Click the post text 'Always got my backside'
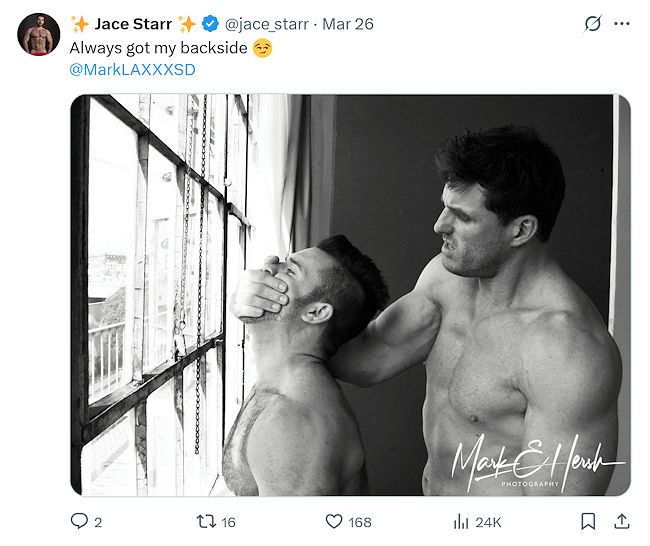This screenshot has width=650, height=546. coord(158,48)
